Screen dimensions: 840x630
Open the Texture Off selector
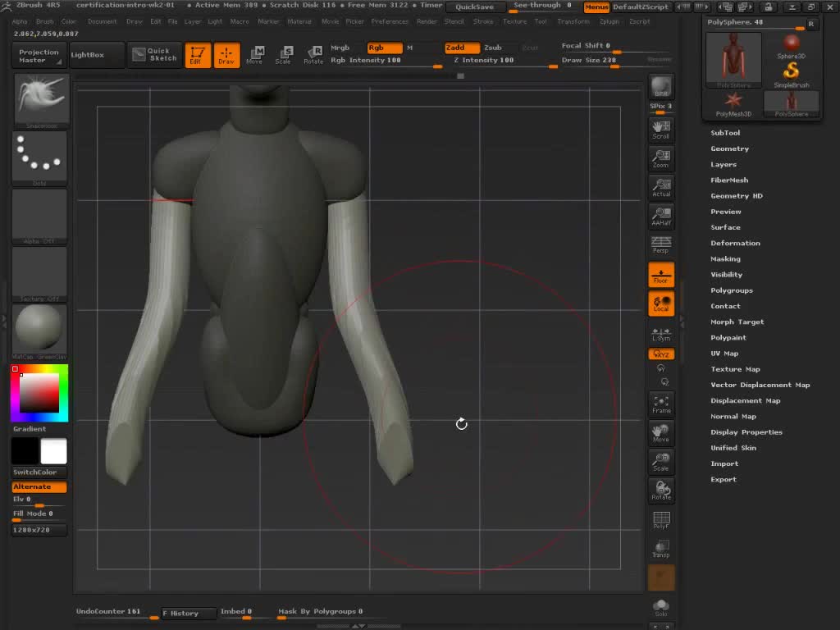point(39,274)
